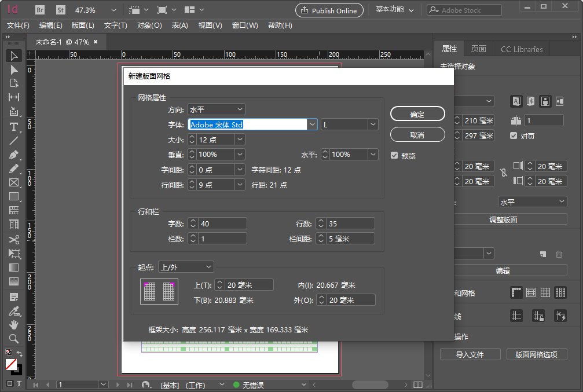Select the Pen tool
Image resolution: width=583 pixels, height=392 pixels.
(x=14, y=155)
